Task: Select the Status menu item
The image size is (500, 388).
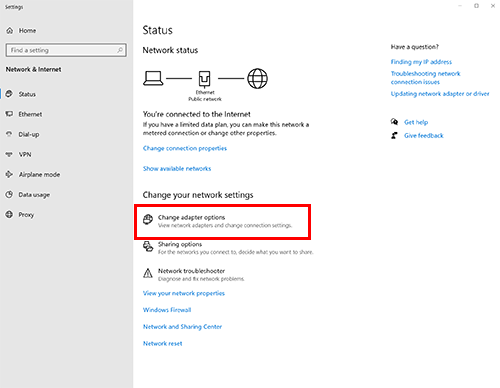Action: pyautogui.click(x=27, y=94)
